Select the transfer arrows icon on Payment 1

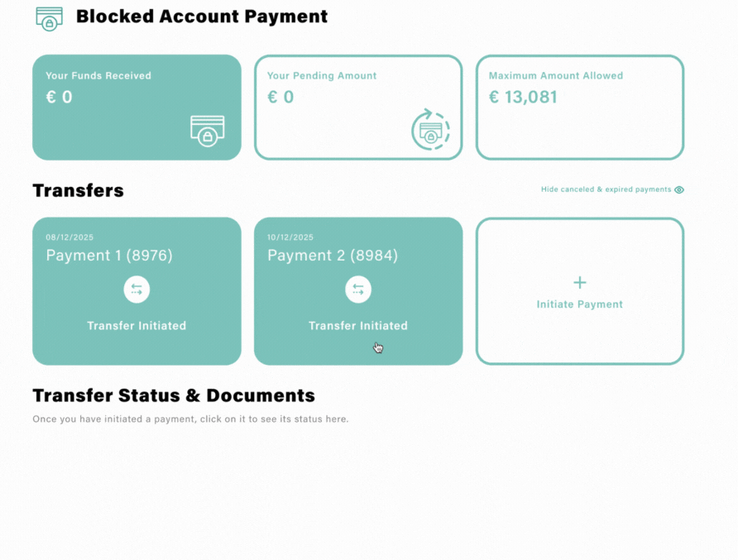tap(137, 289)
